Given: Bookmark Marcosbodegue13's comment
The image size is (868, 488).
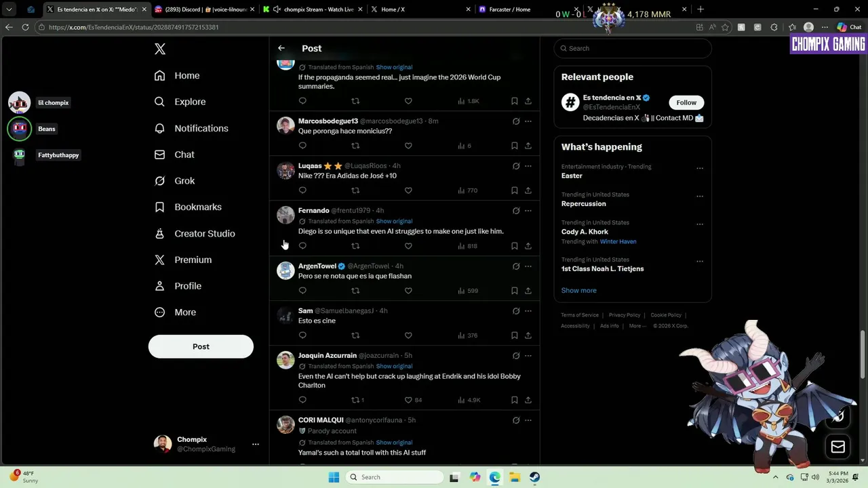Looking at the screenshot, I should pyautogui.click(x=514, y=146).
